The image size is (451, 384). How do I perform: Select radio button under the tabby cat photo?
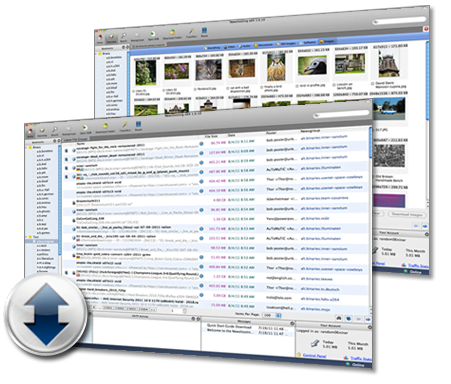195,89
